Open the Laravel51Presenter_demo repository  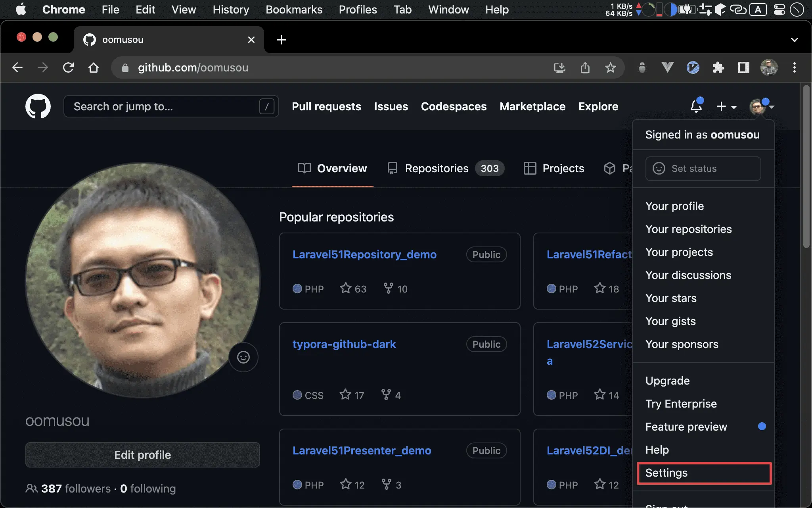pos(362,450)
